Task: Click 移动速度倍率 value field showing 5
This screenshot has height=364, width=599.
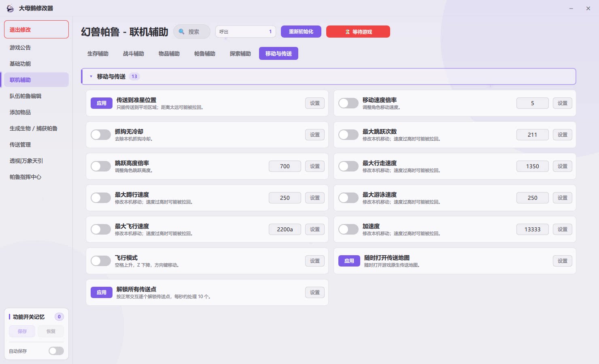Action: click(x=533, y=103)
